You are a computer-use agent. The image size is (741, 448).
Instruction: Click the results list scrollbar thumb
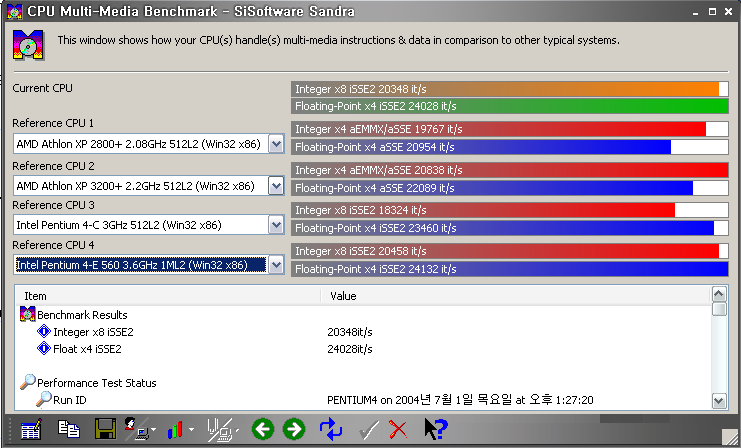click(x=719, y=309)
